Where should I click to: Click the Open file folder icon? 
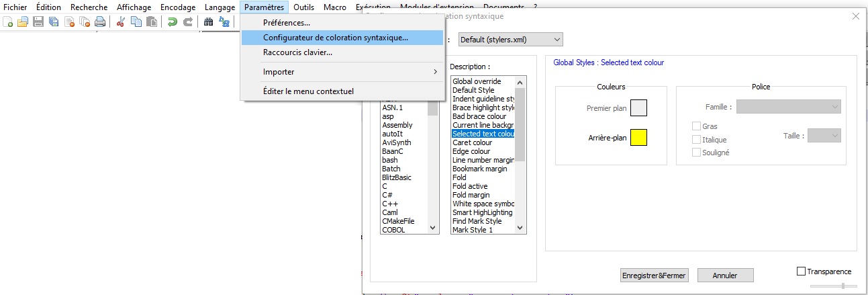(x=23, y=22)
